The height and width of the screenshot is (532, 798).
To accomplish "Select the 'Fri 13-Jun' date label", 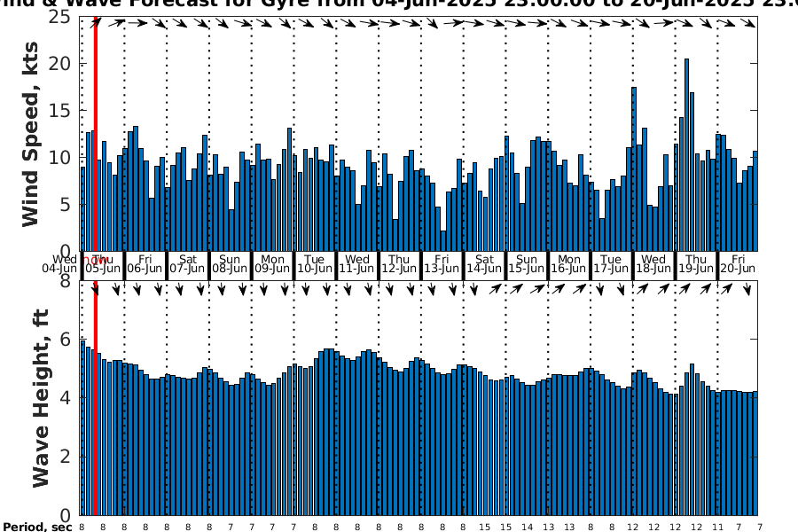I will tap(442, 263).
